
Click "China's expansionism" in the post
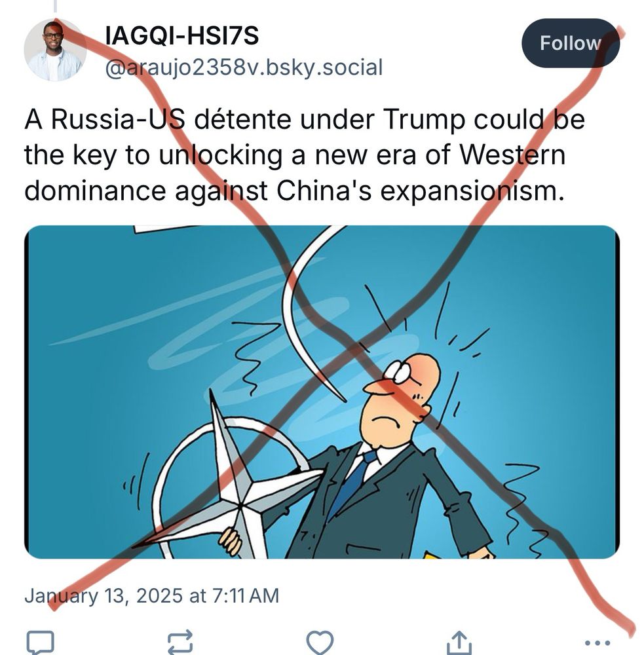(x=420, y=191)
